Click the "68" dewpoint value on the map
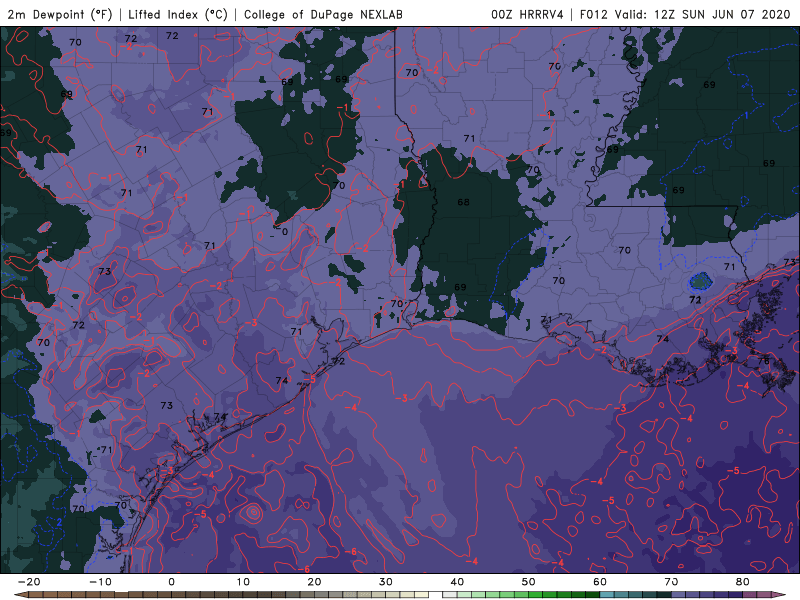 (463, 202)
